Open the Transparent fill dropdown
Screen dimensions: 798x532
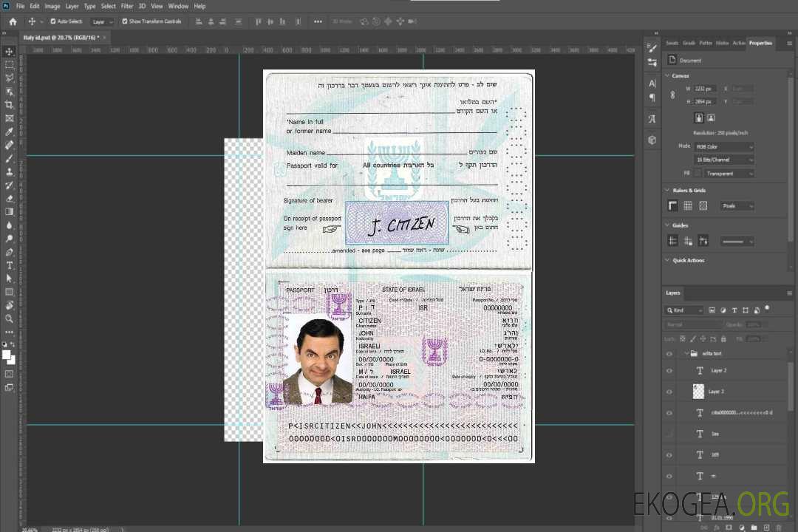point(729,174)
